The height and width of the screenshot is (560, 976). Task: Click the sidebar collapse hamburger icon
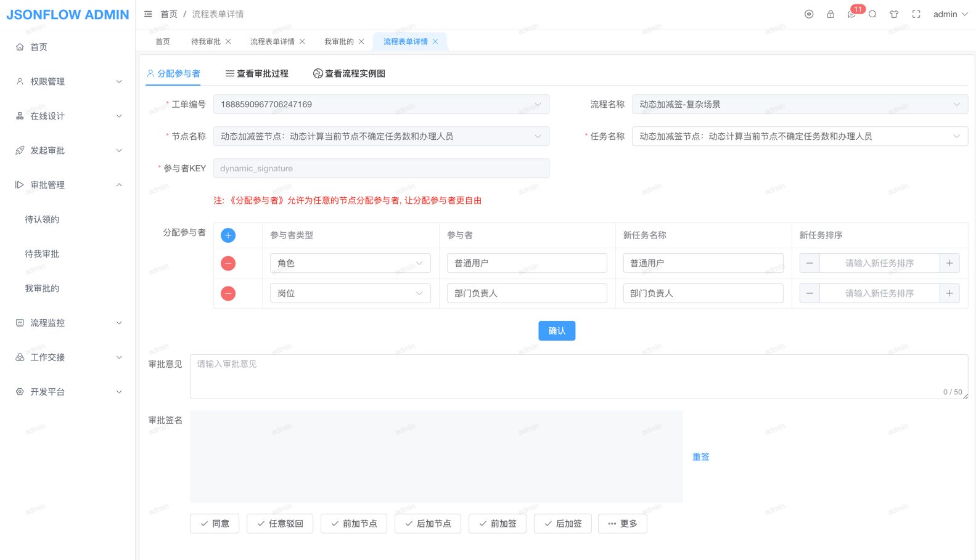point(148,14)
